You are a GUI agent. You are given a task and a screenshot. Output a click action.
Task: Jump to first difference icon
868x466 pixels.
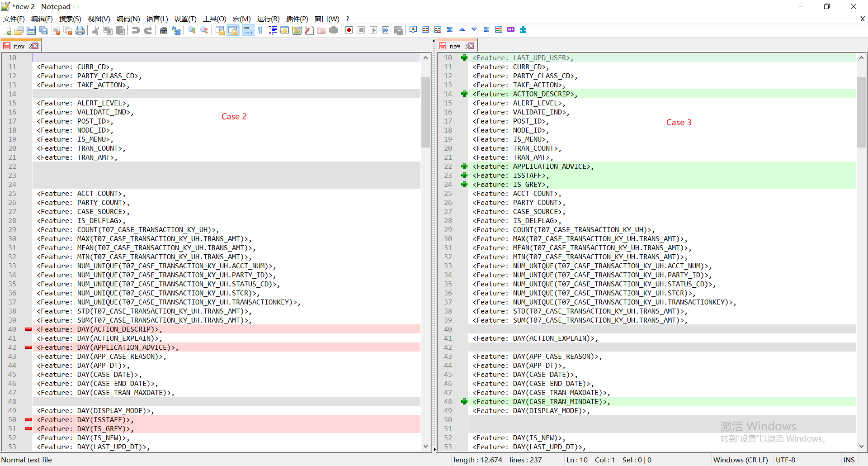(x=450, y=29)
